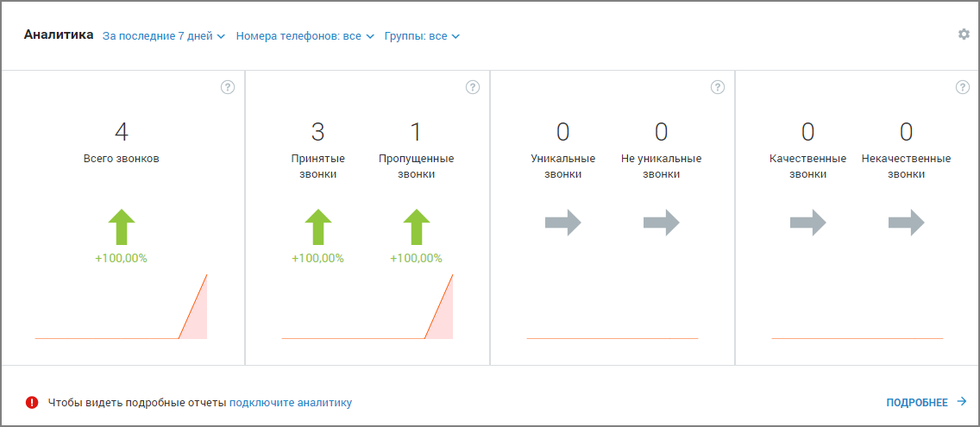This screenshot has width=980, height=427.
Task: Click gray arrow under Некачественные звонки
Action: (907, 223)
